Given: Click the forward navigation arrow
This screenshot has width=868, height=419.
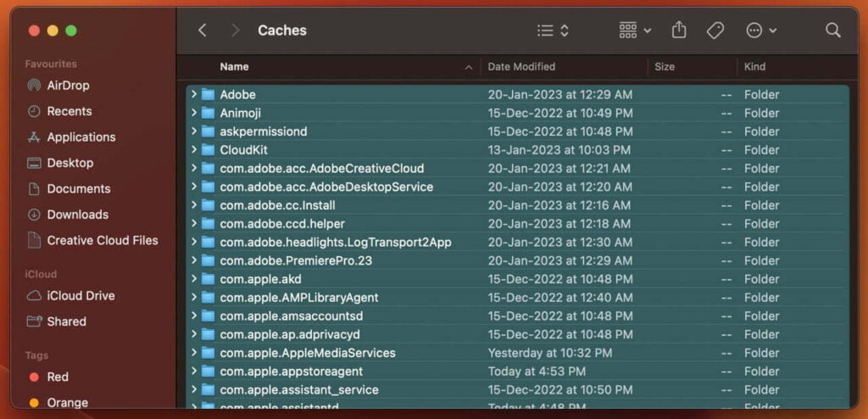Looking at the screenshot, I should coord(236,31).
